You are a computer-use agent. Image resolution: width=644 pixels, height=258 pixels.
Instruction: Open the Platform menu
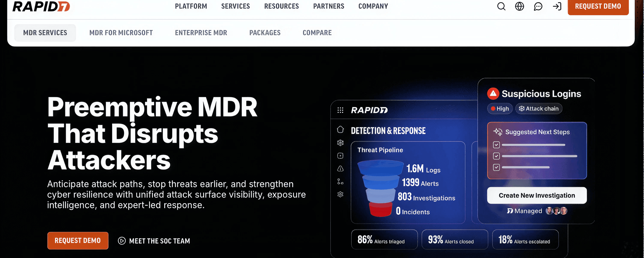(x=191, y=6)
